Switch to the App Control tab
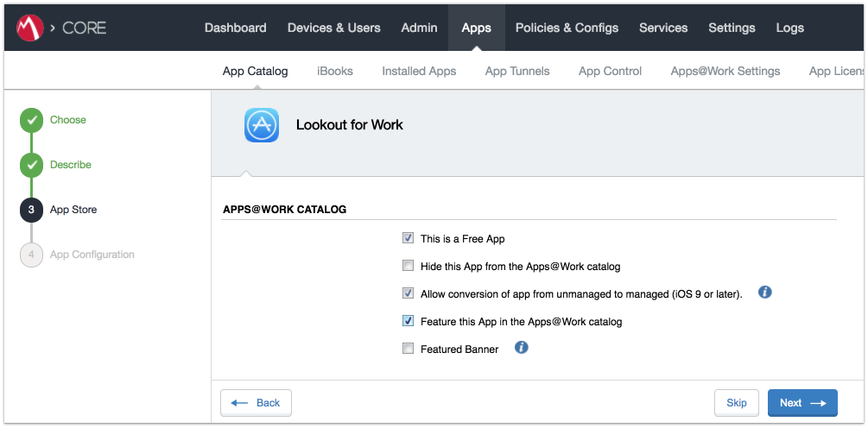The height and width of the screenshot is (428, 868). (x=610, y=72)
